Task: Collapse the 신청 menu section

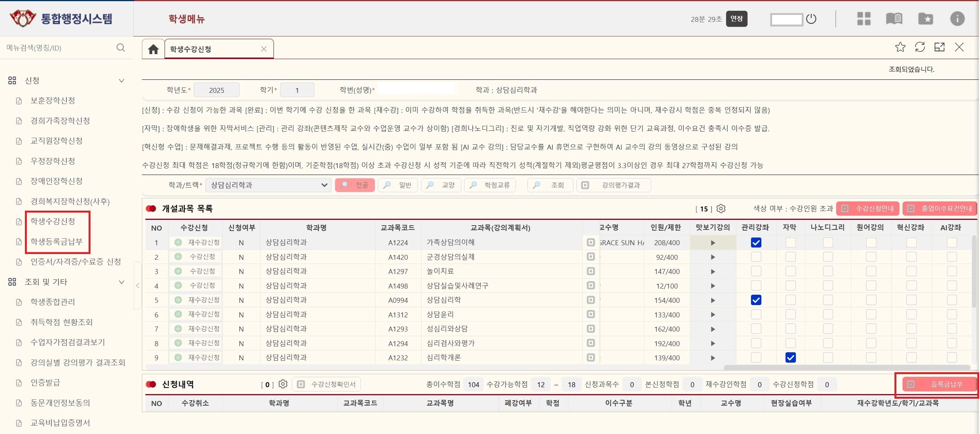Action: (x=122, y=81)
